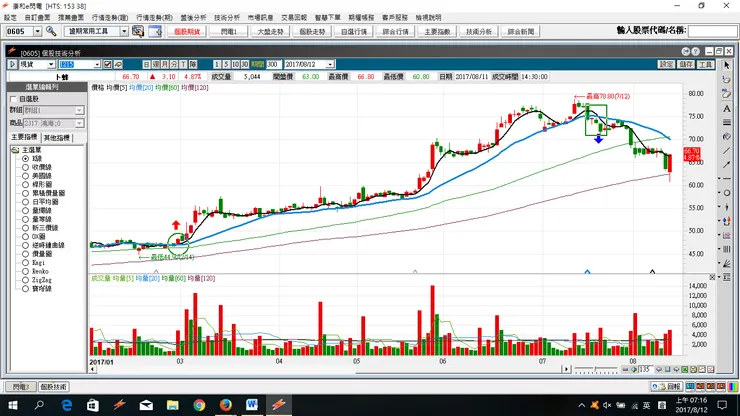The width and height of the screenshot is (740, 416).
Task: Select the eraser tool in right toolbar
Action: point(727,93)
